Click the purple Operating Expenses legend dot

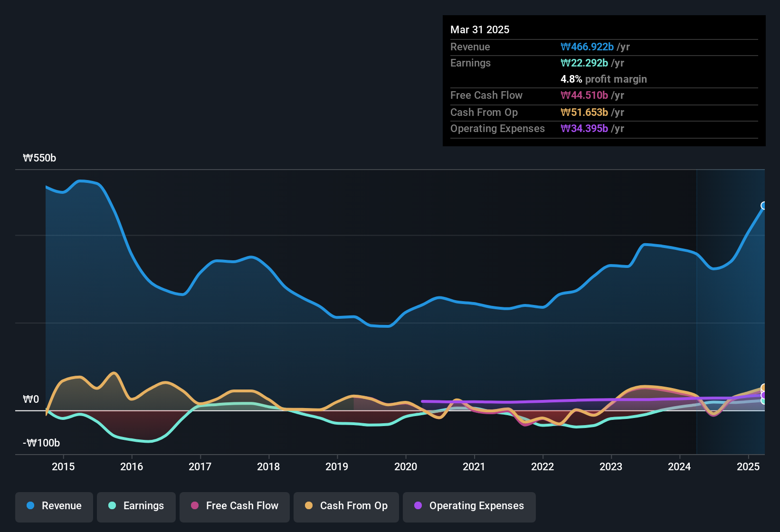(418, 506)
